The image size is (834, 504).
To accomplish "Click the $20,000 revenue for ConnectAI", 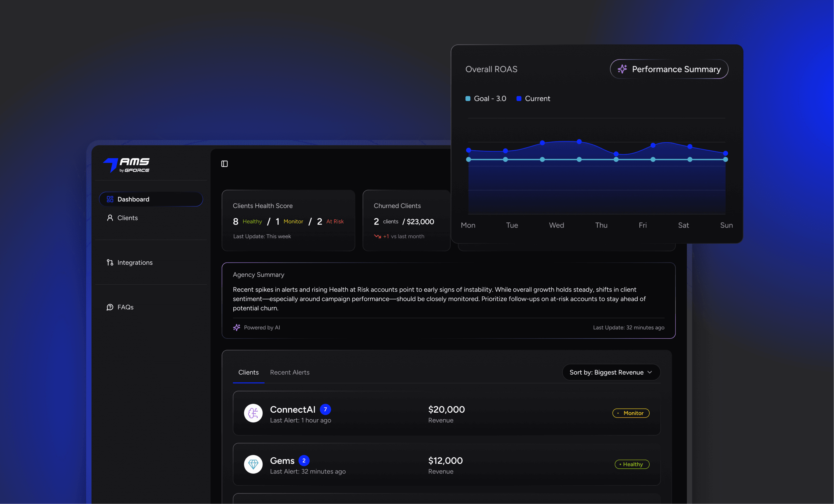I will coord(447,409).
